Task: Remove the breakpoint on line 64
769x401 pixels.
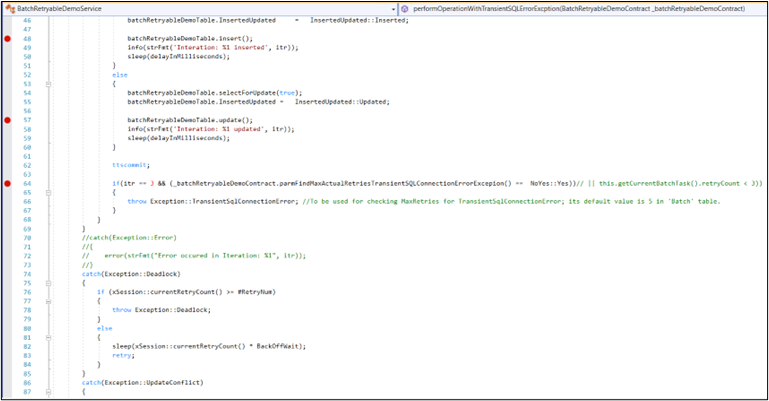Action: (x=7, y=183)
